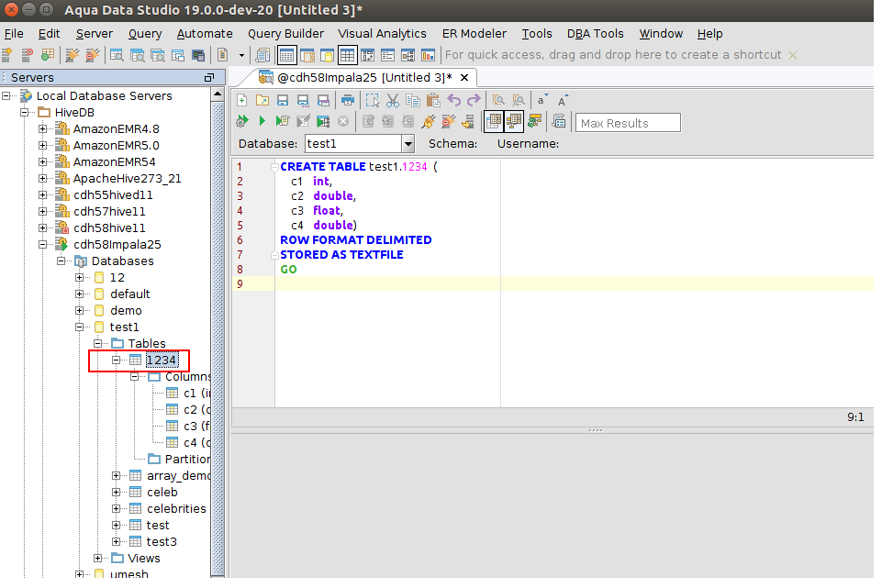893x588 pixels.
Task: Restore the Servers panel via its window icon
Action: coord(209,77)
